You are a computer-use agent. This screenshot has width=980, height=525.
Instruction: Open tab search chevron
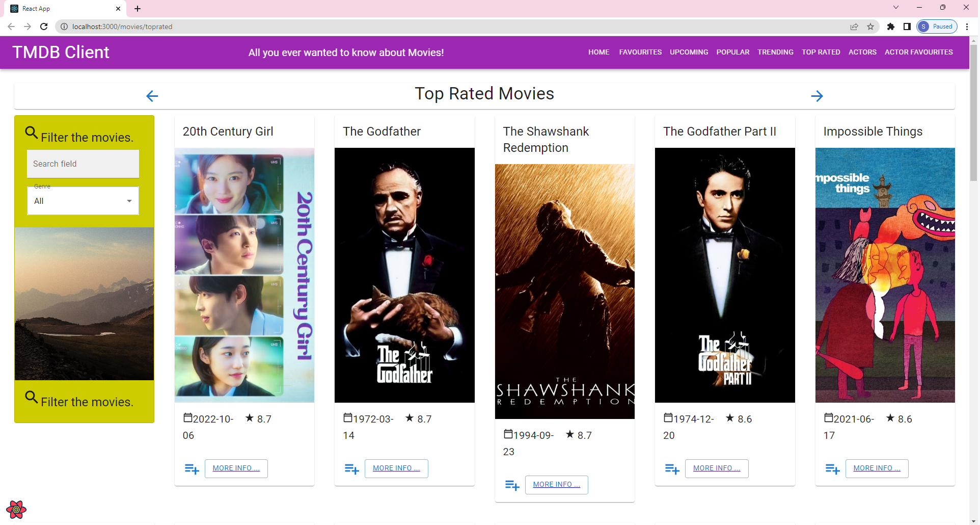(x=896, y=7)
